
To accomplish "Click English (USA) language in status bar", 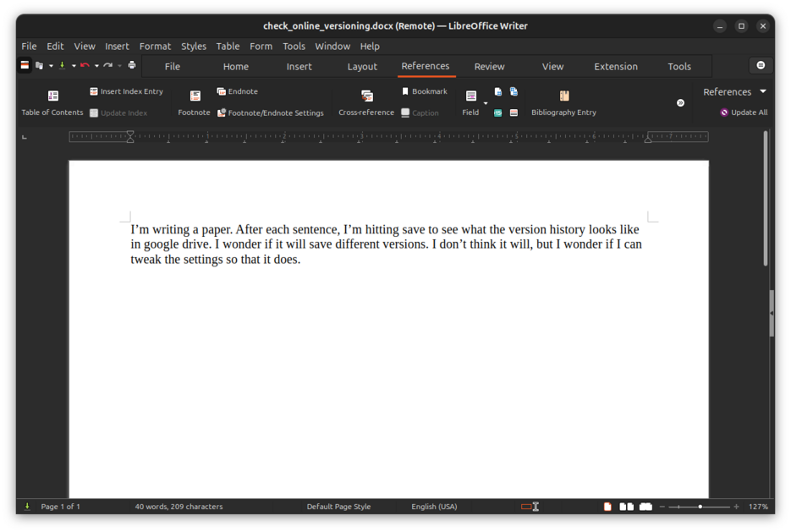I will click(x=434, y=507).
